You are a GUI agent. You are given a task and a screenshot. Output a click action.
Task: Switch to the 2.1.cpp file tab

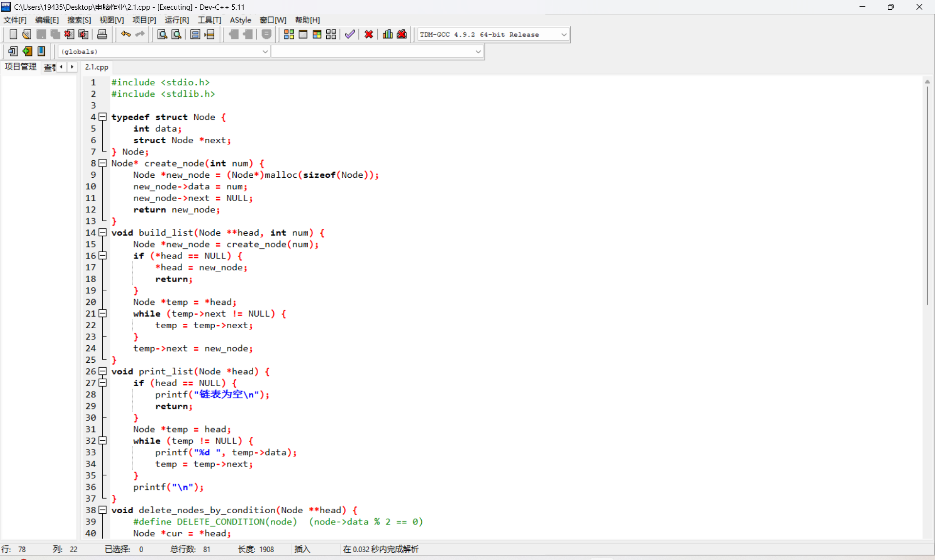coord(96,67)
